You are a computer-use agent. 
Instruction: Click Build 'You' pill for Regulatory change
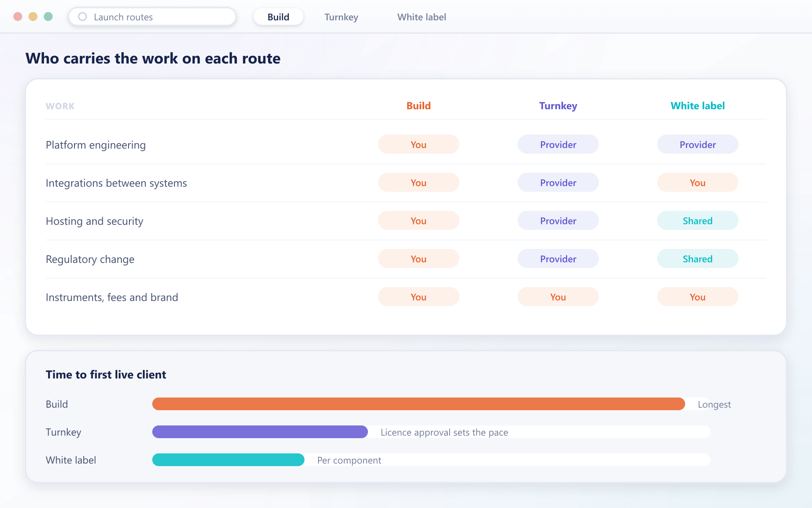[x=419, y=259]
